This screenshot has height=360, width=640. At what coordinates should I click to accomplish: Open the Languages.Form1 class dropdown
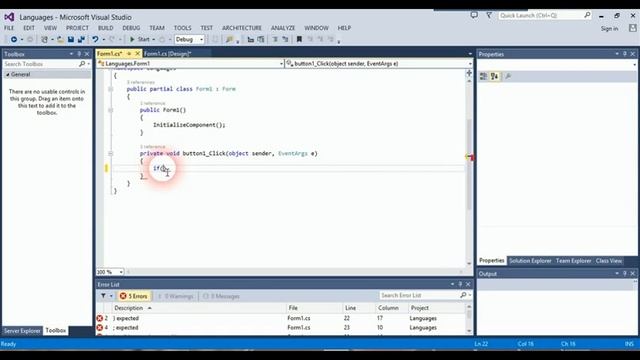click(x=191, y=64)
